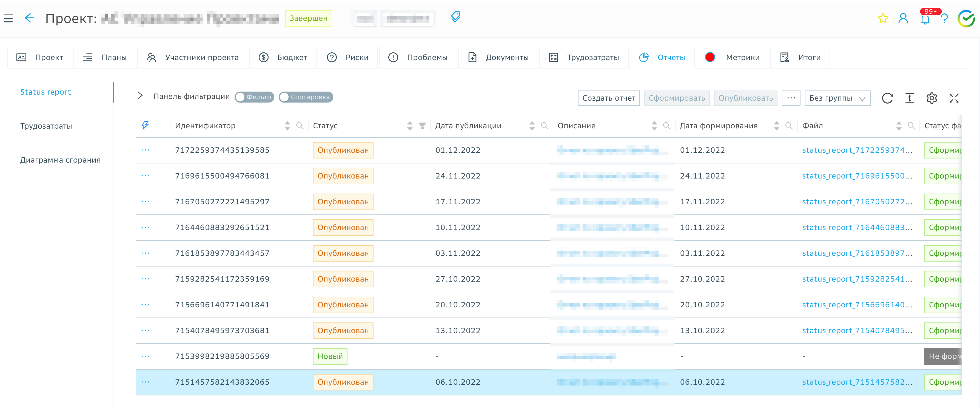
Task: Click the back arrow to previous page
Action: [x=29, y=18]
